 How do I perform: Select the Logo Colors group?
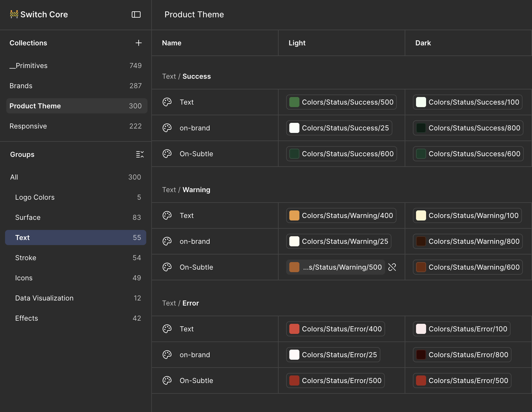(x=76, y=197)
